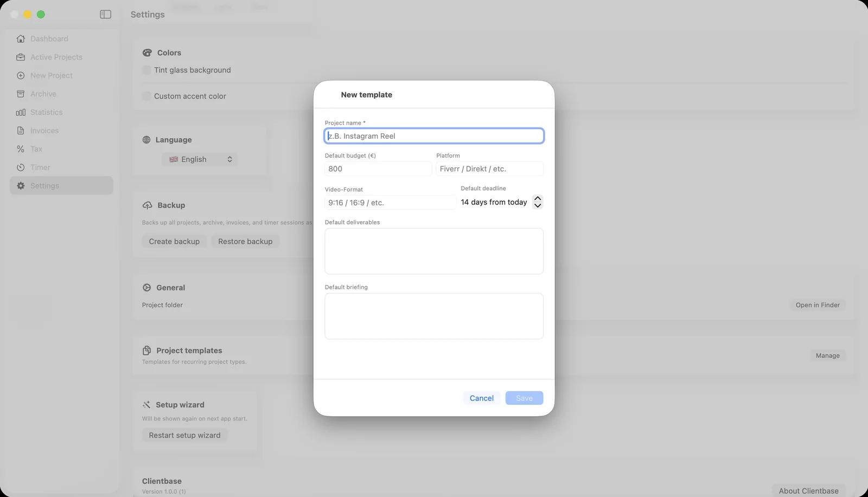Viewport: 868px width, 497px height.
Task: Enable Custom accent color checkbox
Action: tap(146, 96)
